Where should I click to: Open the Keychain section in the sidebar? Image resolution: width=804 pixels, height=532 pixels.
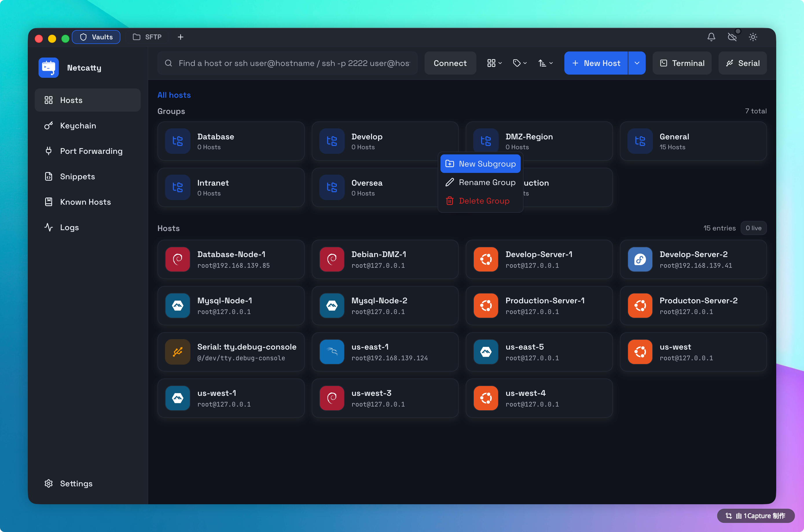78,125
